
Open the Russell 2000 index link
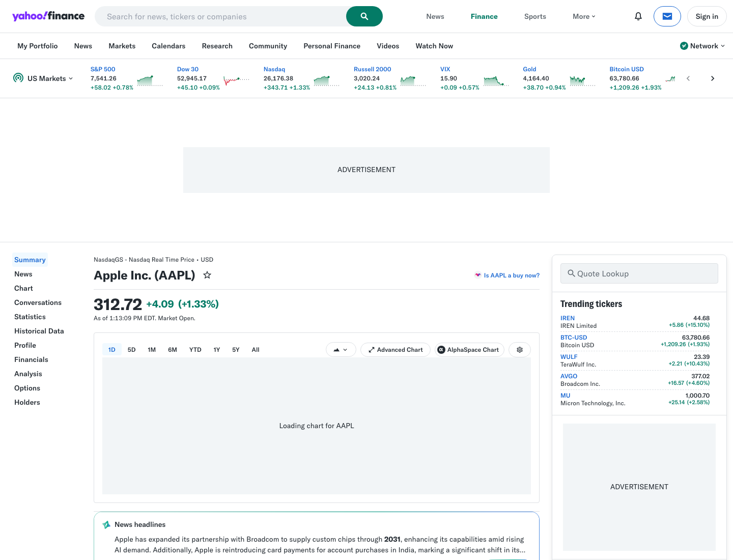(x=373, y=69)
